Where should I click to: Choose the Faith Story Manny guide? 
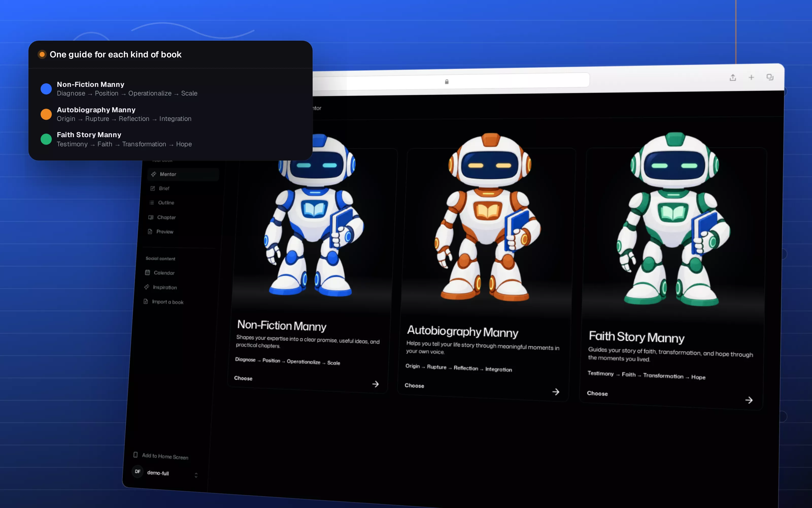[597, 393]
